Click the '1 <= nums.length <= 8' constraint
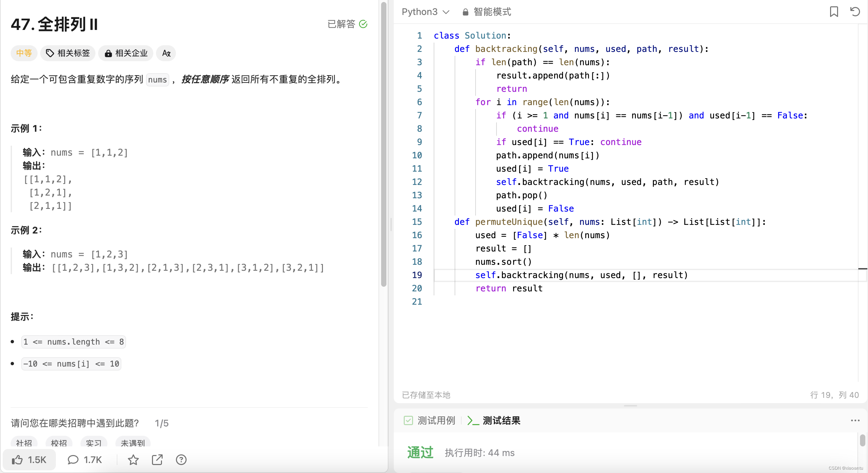This screenshot has width=868, height=473. 73,342
